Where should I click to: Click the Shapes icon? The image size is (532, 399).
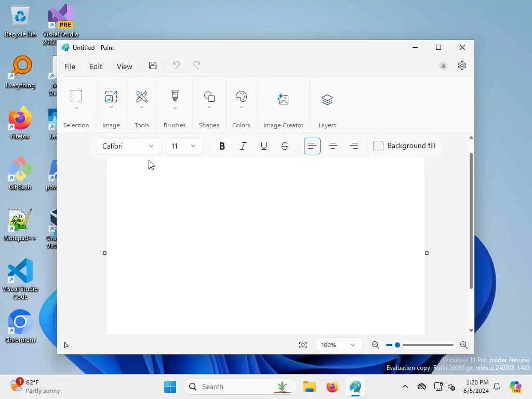point(209,97)
